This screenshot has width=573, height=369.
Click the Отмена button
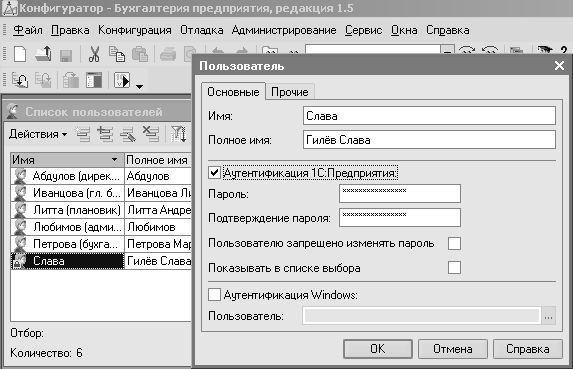point(453,349)
